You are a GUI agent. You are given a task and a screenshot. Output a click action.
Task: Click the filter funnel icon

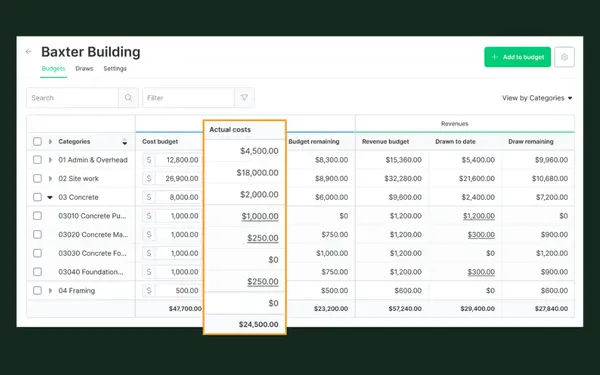244,98
